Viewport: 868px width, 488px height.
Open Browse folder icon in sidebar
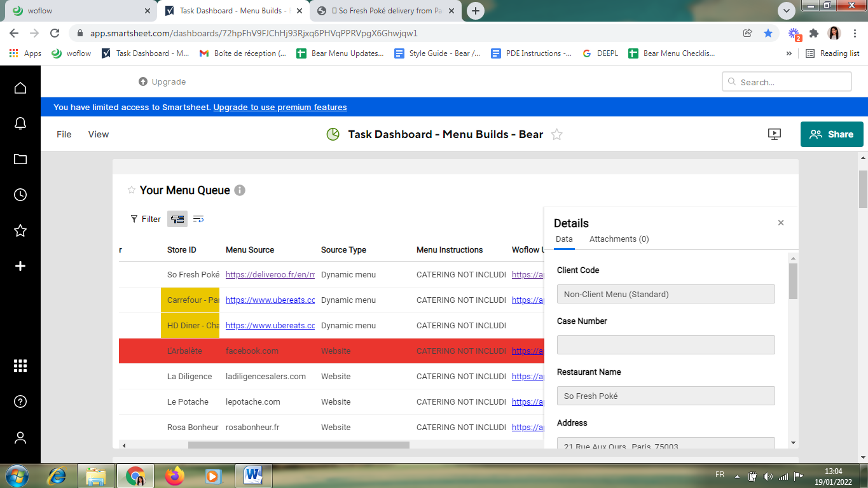[20, 159]
